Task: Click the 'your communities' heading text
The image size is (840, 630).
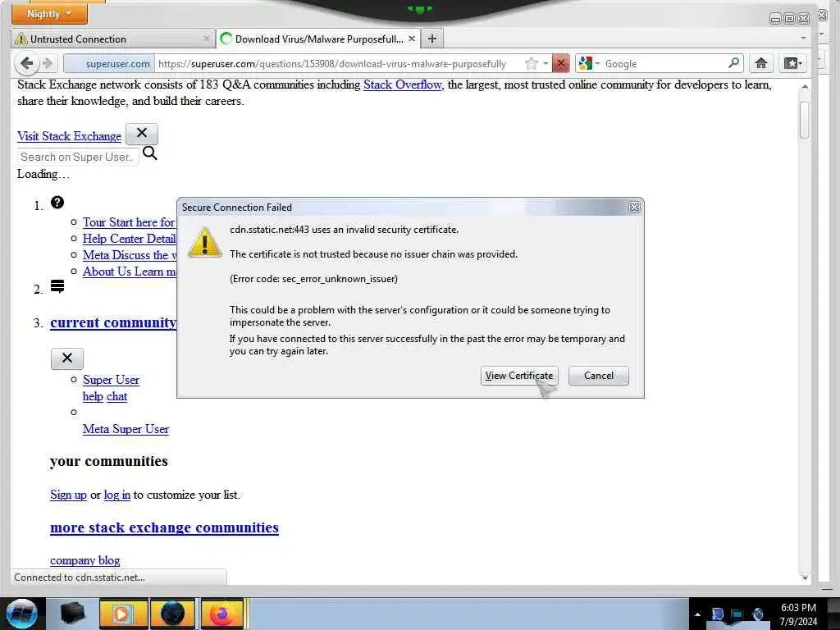Action: click(x=109, y=461)
